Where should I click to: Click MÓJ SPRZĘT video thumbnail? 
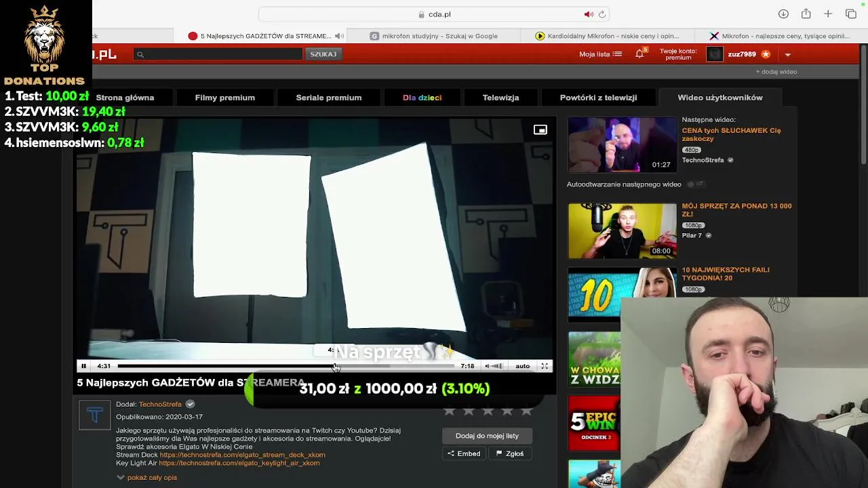point(623,230)
